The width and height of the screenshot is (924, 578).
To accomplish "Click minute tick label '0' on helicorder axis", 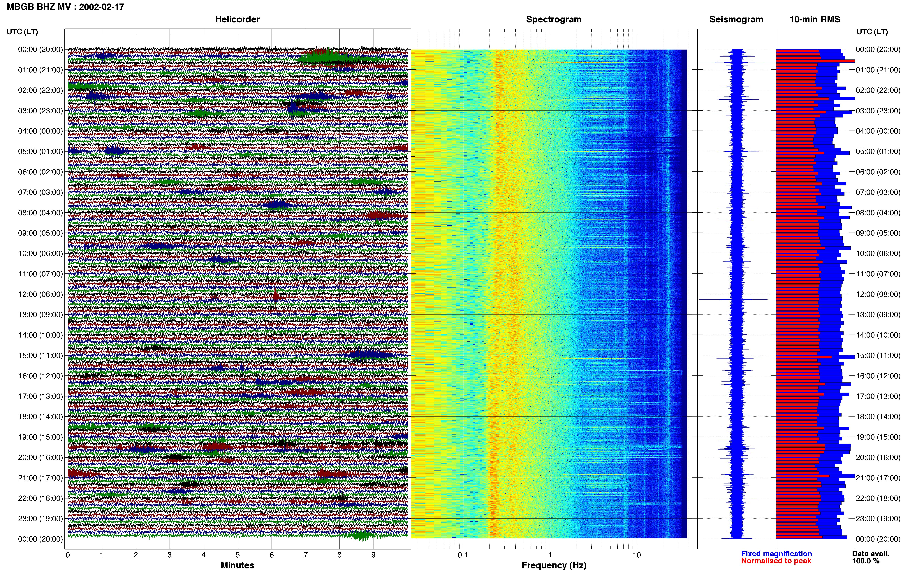I will click(68, 555).
